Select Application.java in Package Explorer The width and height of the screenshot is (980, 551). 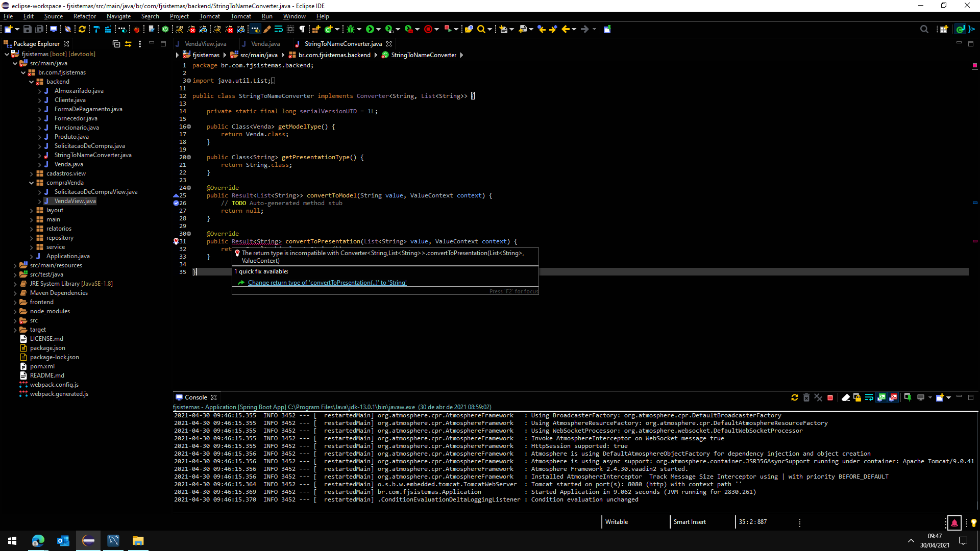coord(68,256)
